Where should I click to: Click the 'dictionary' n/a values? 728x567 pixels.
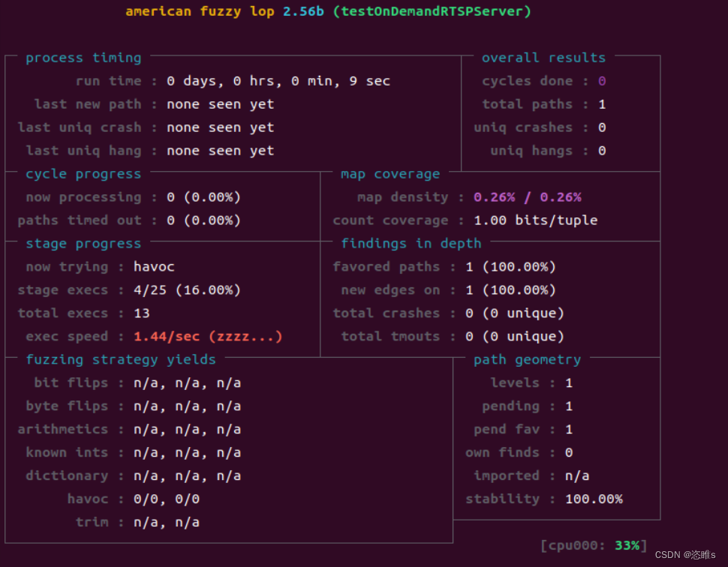(x=187, y=476)
